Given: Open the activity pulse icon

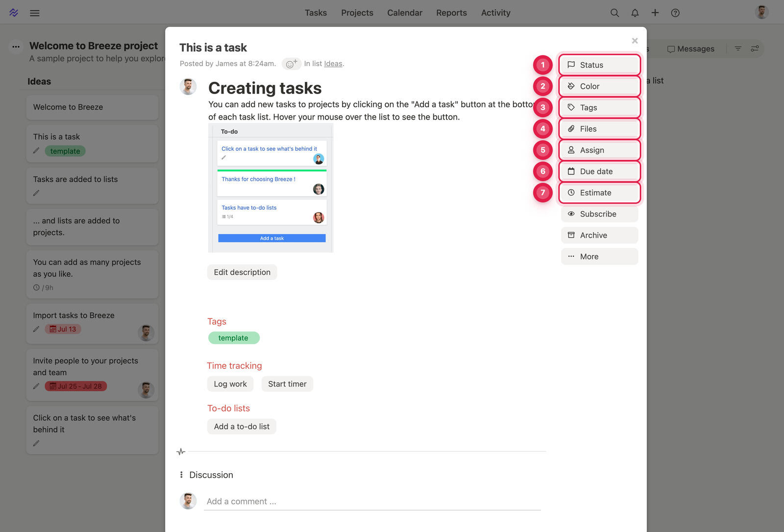Looking at the screenshot, I should [181, 452].
